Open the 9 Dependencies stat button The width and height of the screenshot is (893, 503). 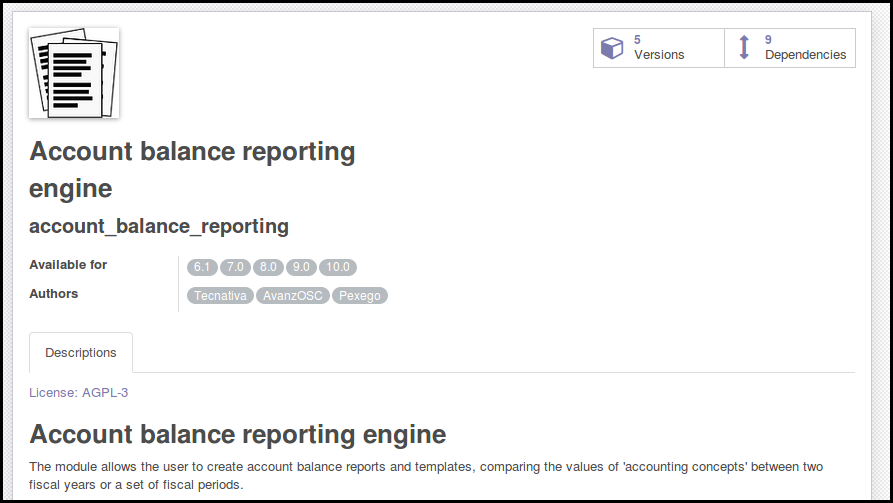pyautogui.click(x=790, y=48)
